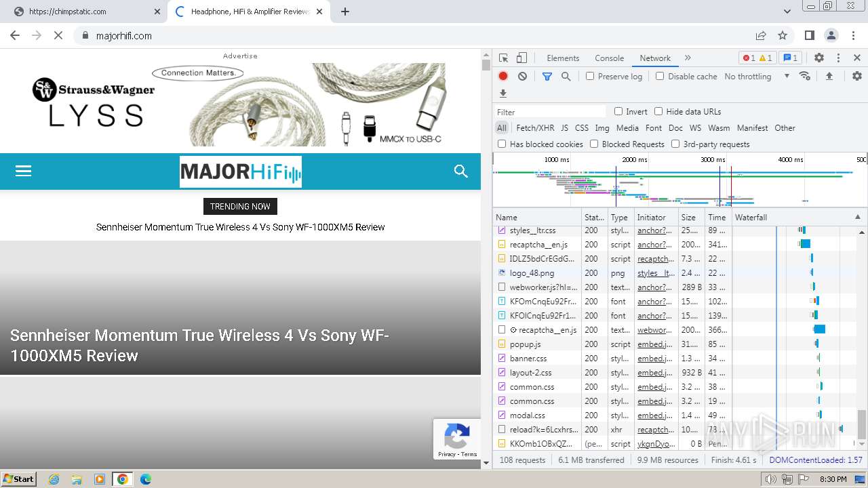Filter requests by Font type
Image resolution: width=868 pixels, height=488 pixels.
(x=654, y=128)
